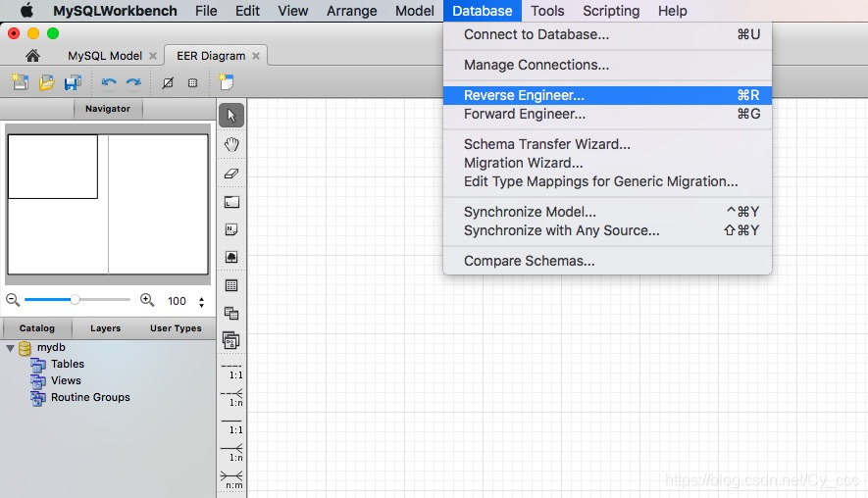Select the routine group tool
Image resolution: width=868 pixels, height=498 pixels.
coord(231,340)
